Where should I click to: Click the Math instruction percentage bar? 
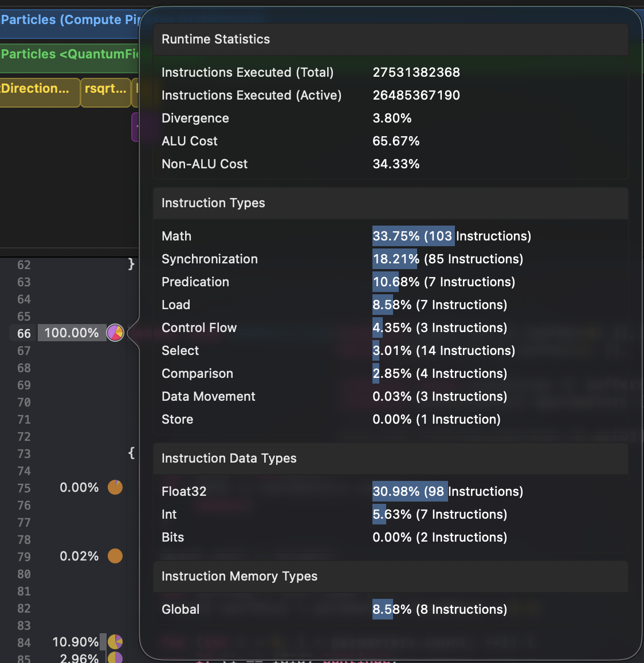coord(413,236)
